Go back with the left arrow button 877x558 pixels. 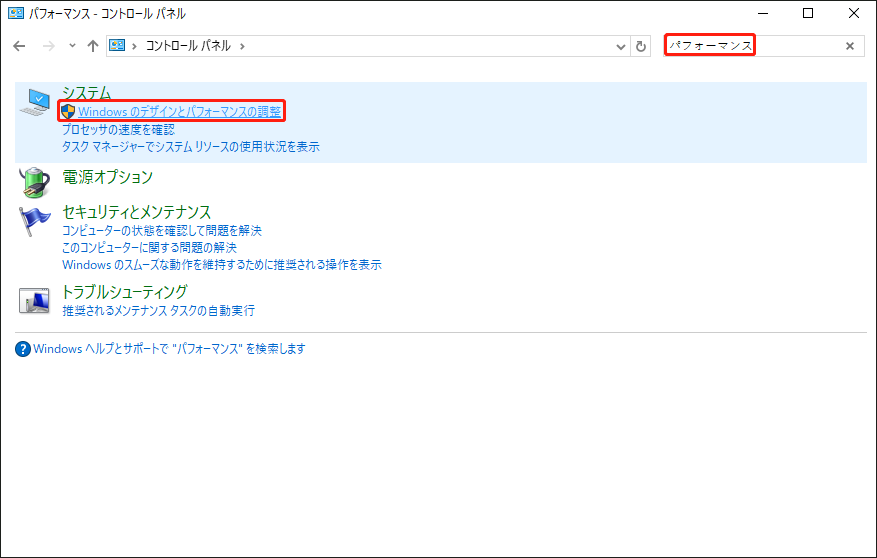pos(20,46)
